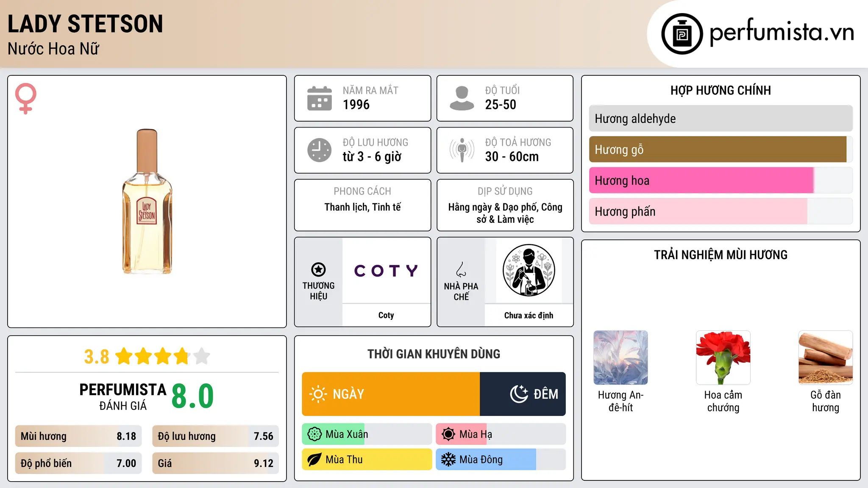Click the Hương hoa accord bar
This screenshot has height=488, width=868.
tap(721, 180)
